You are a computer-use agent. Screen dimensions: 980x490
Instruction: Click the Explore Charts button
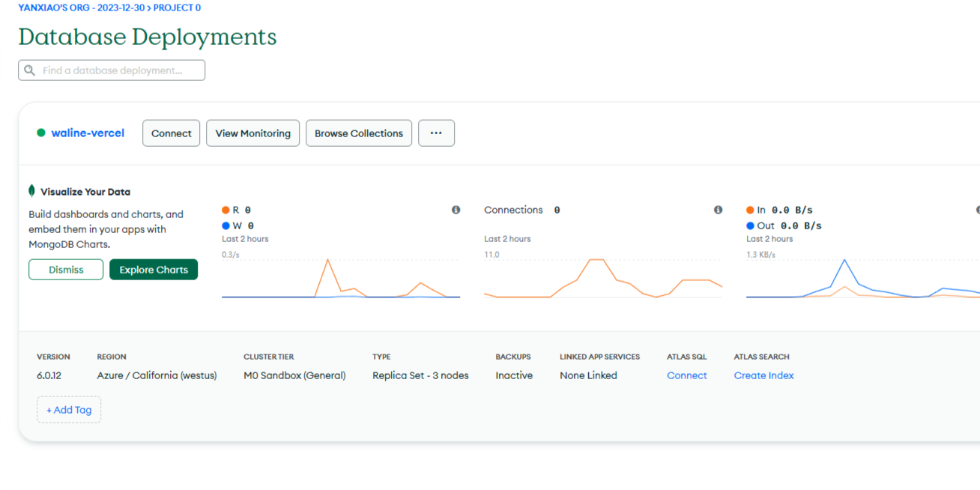pos(154,270)
